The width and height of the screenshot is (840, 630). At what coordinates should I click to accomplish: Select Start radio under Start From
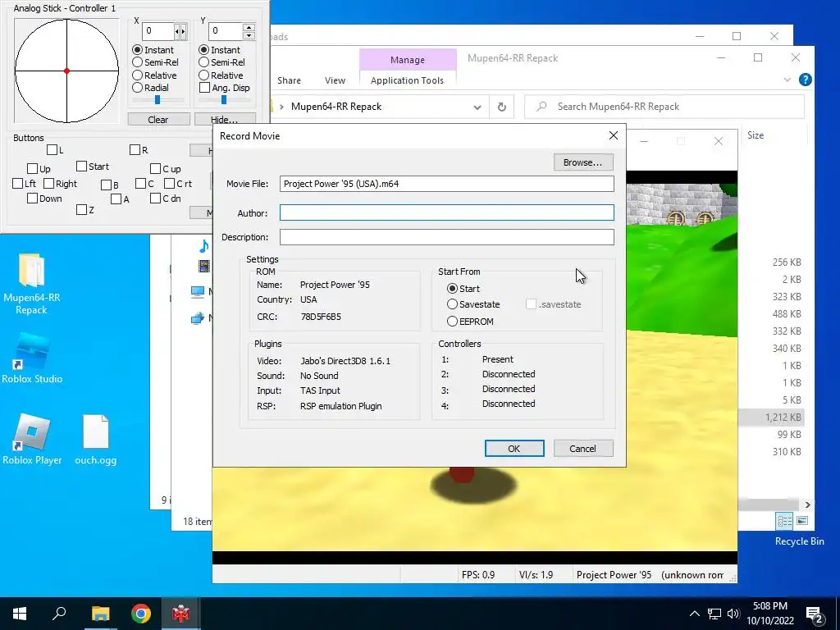coord(453,289)
